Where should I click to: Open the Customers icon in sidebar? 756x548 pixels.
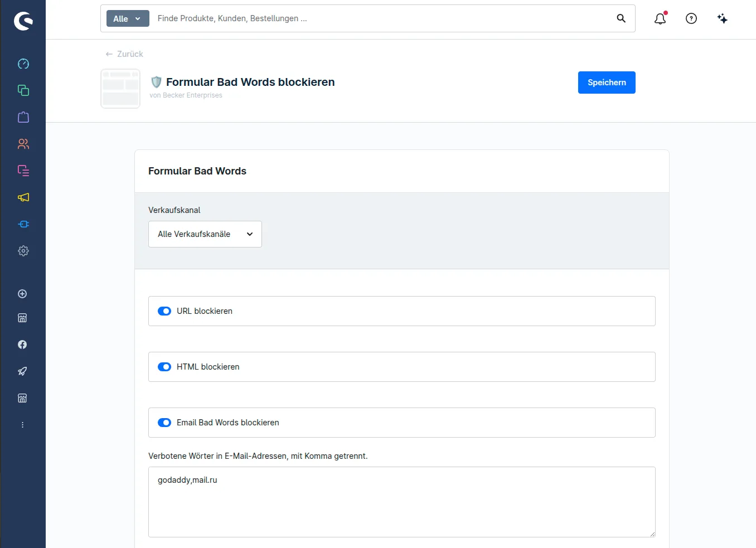tap(23, 144)
